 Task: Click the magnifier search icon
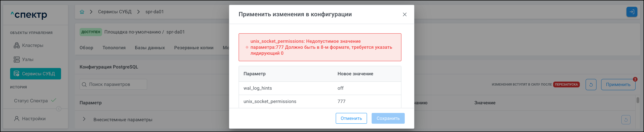click(84, 84)
